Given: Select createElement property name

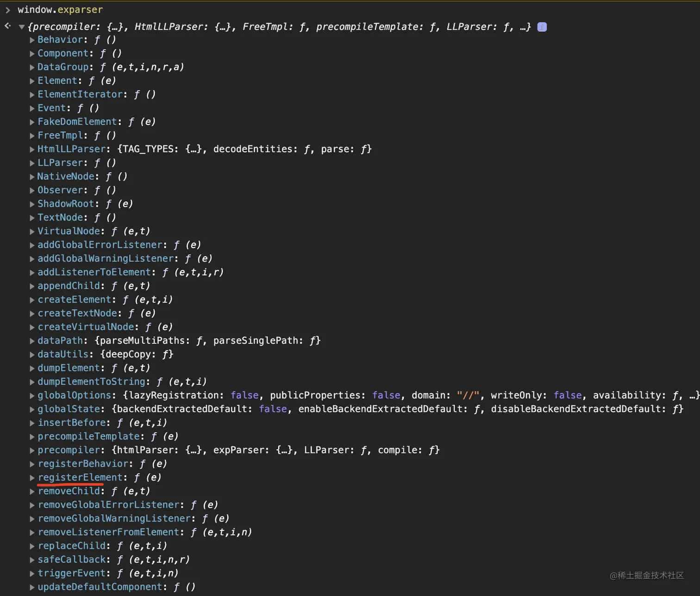Looking at the screenshot, I should click(74, 299).
